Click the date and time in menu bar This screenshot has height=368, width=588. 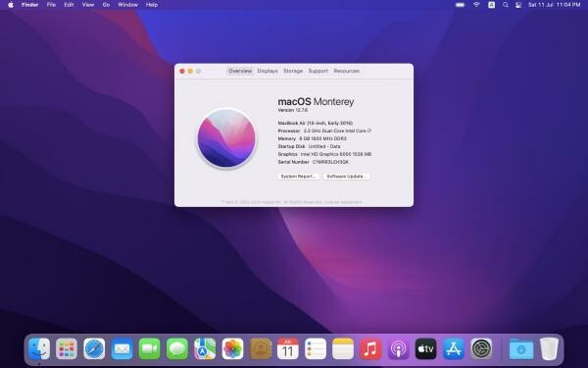click(555, 5)
